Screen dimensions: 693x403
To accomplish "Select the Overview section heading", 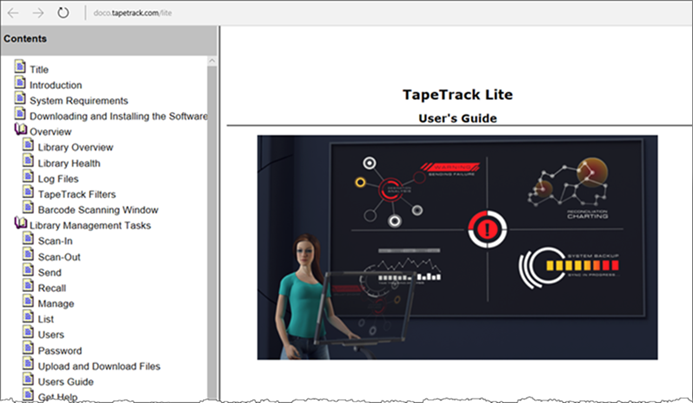I will [x=50, y=132].
